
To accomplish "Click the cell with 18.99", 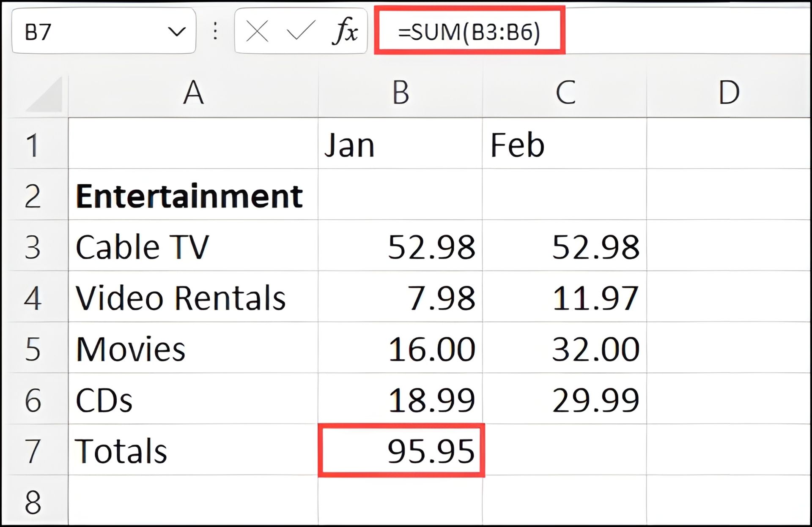I will pos(400,399).
